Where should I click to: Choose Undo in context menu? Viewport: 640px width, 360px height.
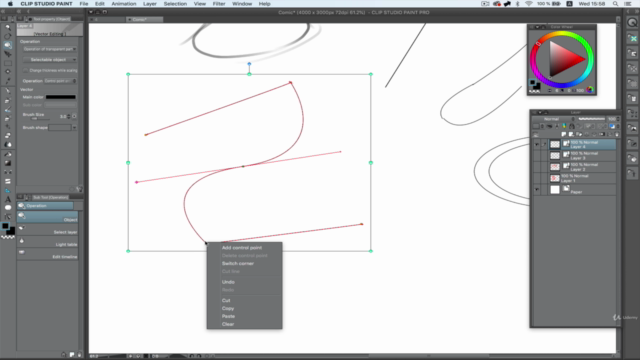click(x=228, y=282)
